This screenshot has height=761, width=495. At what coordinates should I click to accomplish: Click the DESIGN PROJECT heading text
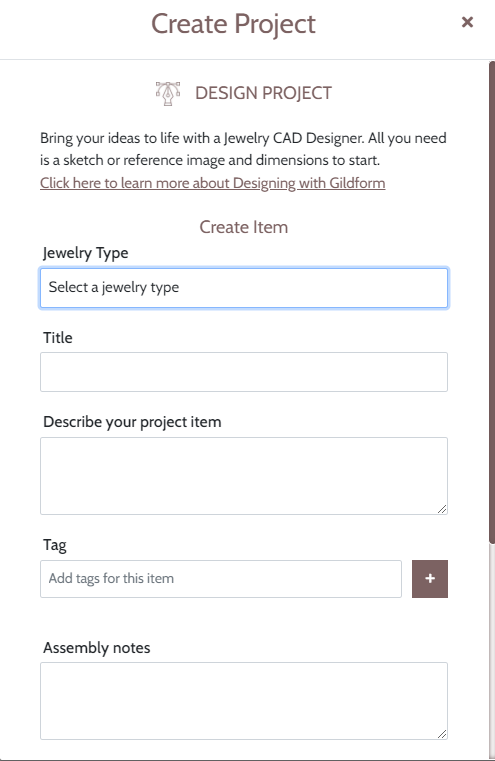pos(264,93)
